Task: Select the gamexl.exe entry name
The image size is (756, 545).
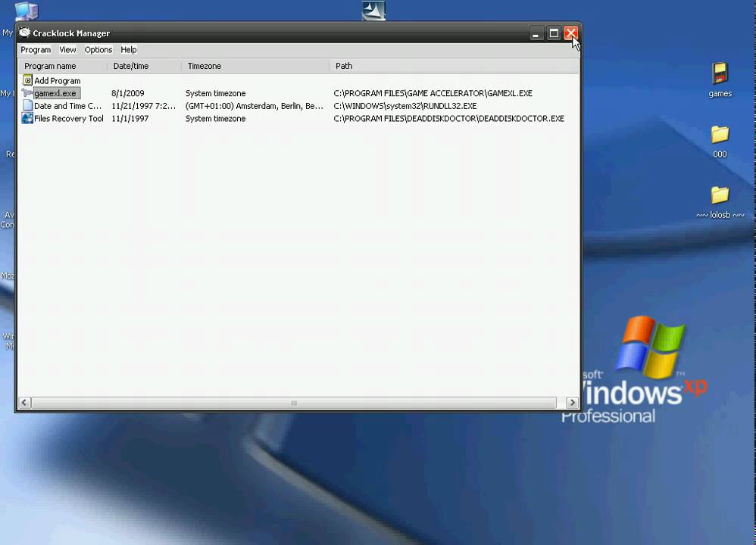Action: 56,93
